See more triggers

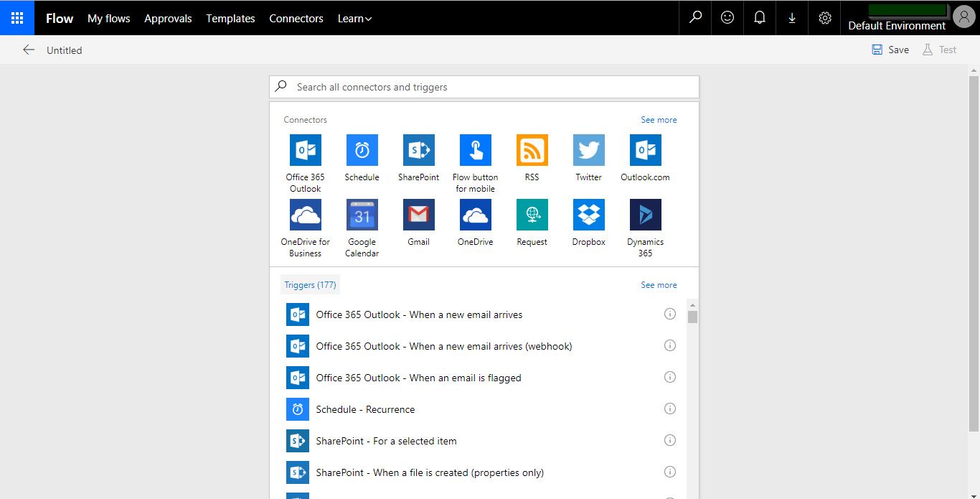tap(659, 285)
